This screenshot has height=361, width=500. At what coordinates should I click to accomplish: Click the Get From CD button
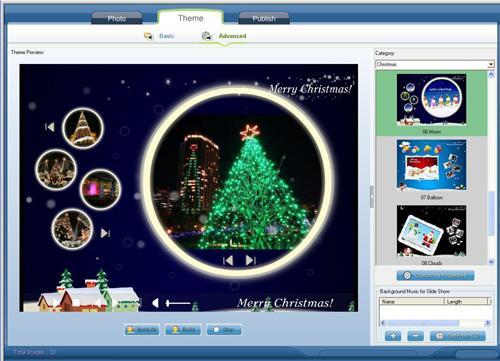458,336
